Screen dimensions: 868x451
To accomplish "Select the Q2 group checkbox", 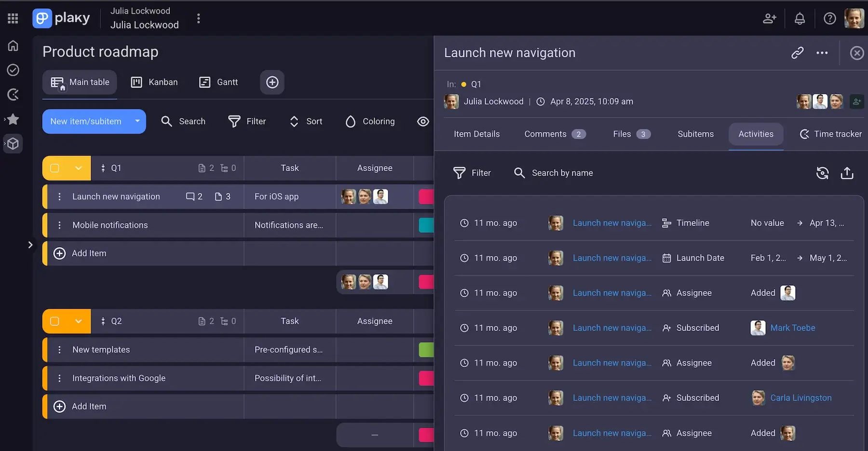I will (54, 321).
